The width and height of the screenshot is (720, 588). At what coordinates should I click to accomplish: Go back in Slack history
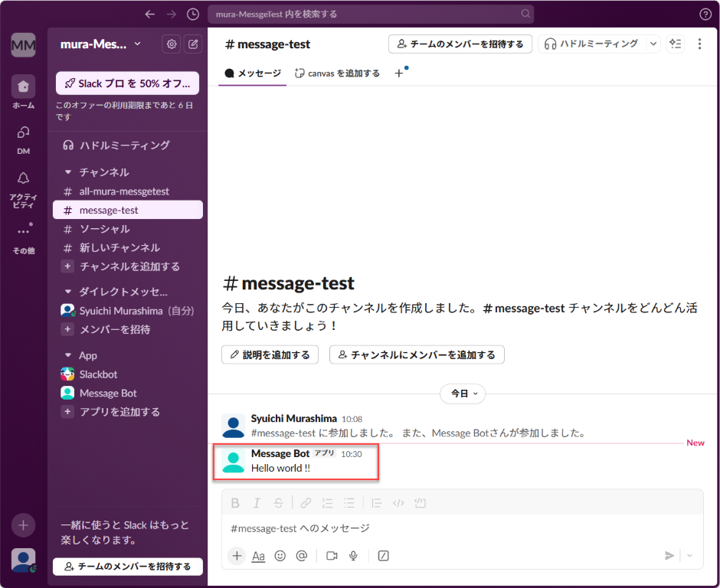click(x=149, y=15)
